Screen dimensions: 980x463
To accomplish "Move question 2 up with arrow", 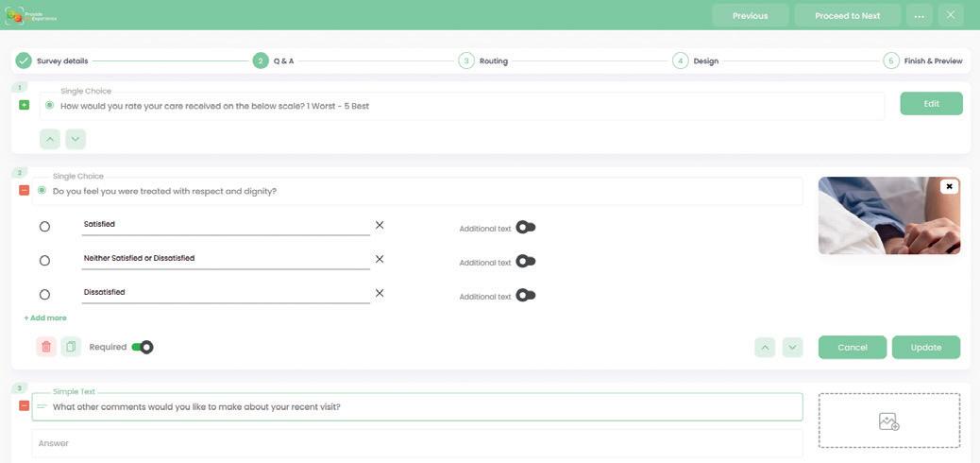I will [765, 348].
